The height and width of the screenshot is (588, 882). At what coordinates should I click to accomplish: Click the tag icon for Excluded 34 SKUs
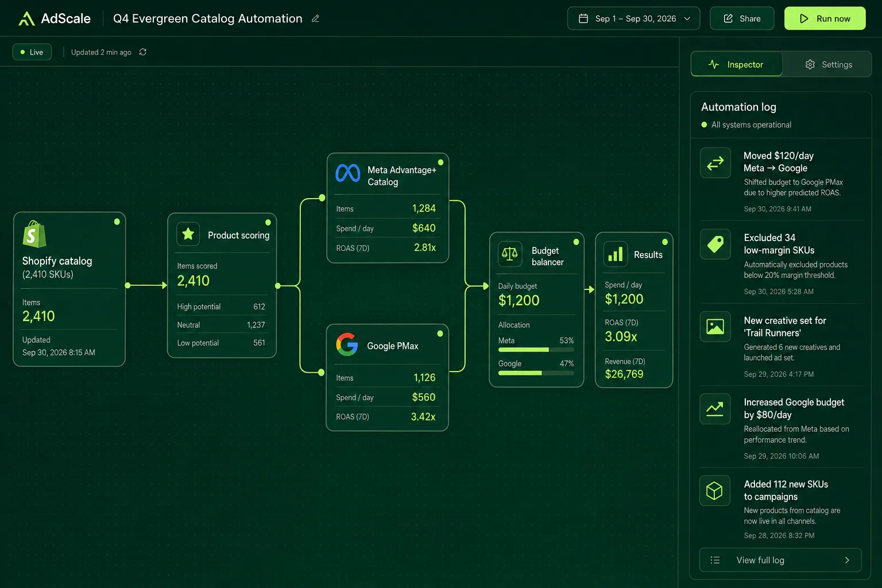(x=715, y=245)
